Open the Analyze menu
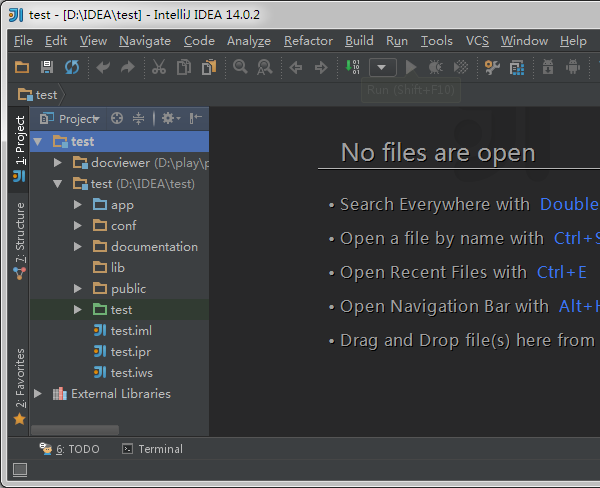 click(x=249, y=41)
